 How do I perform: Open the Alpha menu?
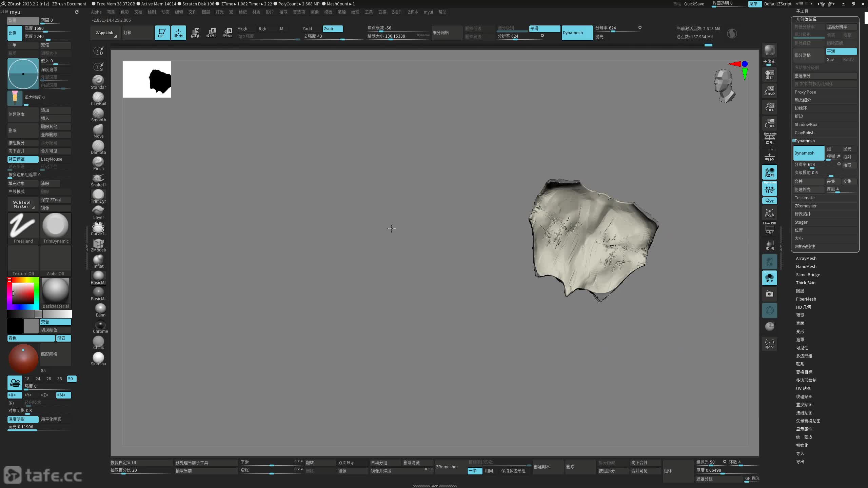[96, 12]
